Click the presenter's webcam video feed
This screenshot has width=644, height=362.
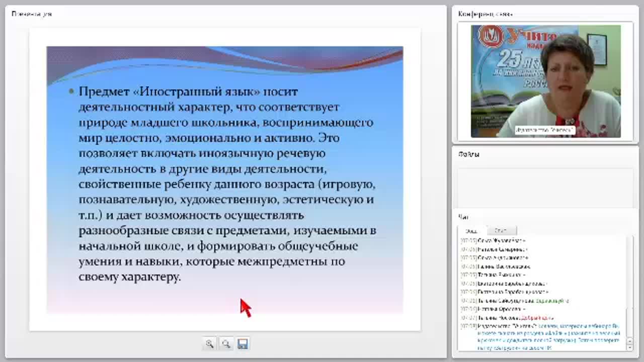545,81
